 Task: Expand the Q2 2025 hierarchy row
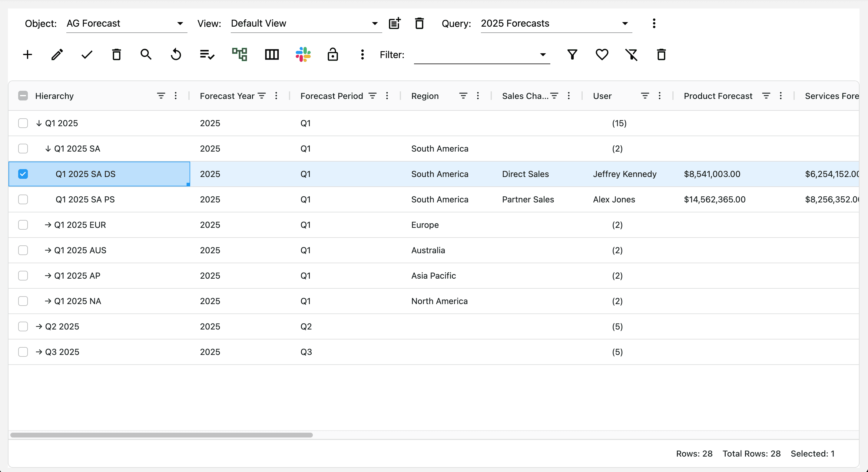39,326
